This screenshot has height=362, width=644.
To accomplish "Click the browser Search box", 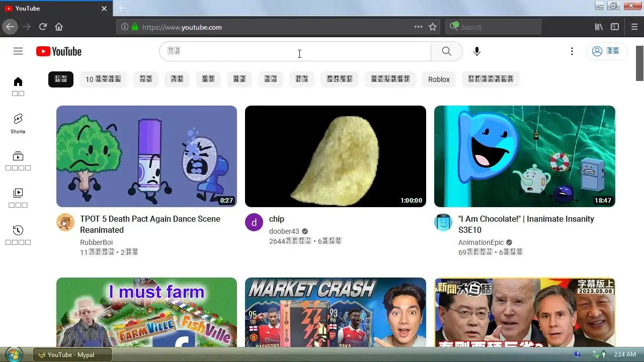I will [x=493, y=27].
